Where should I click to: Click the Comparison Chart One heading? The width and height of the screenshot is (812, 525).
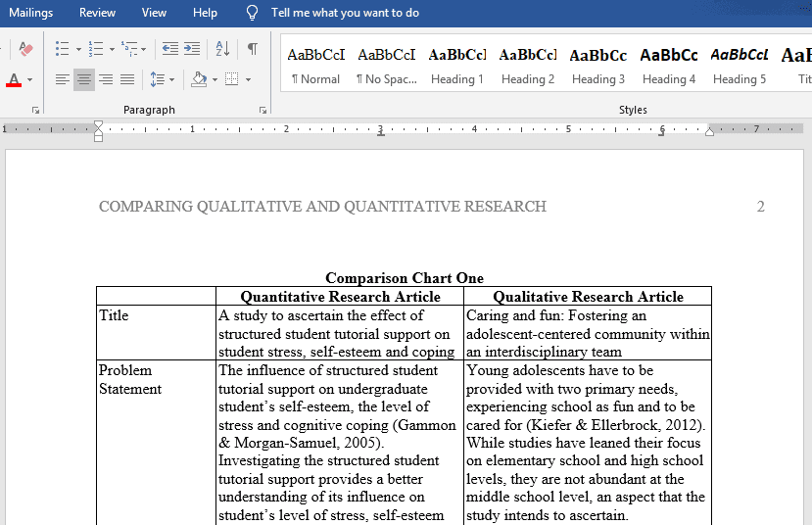point(405,278)
